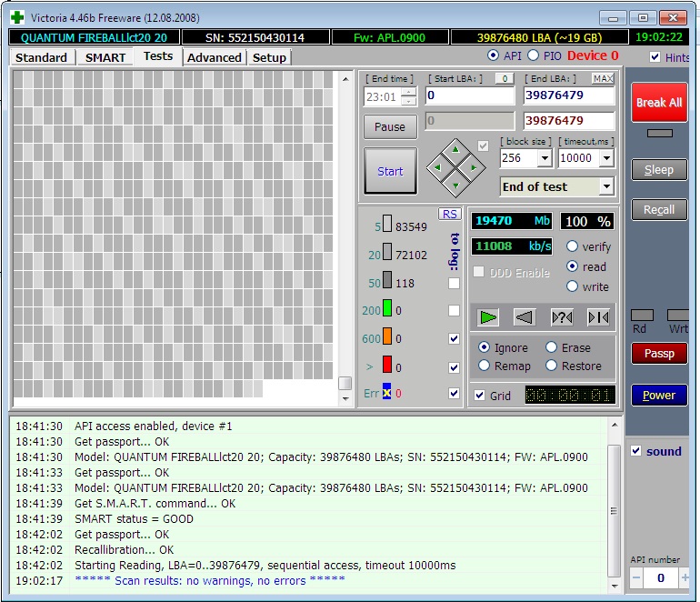Select the PIO access radio button

pyautogui.click(x=533, y=55)
